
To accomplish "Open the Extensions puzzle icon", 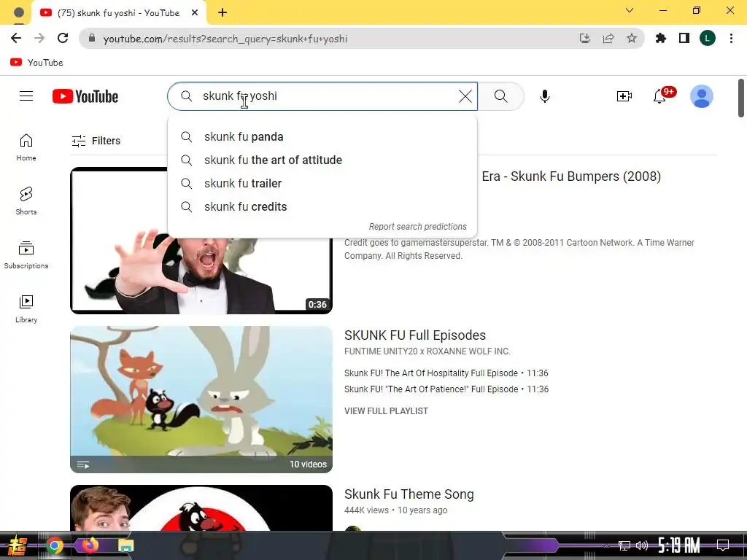I will [661, 38].
